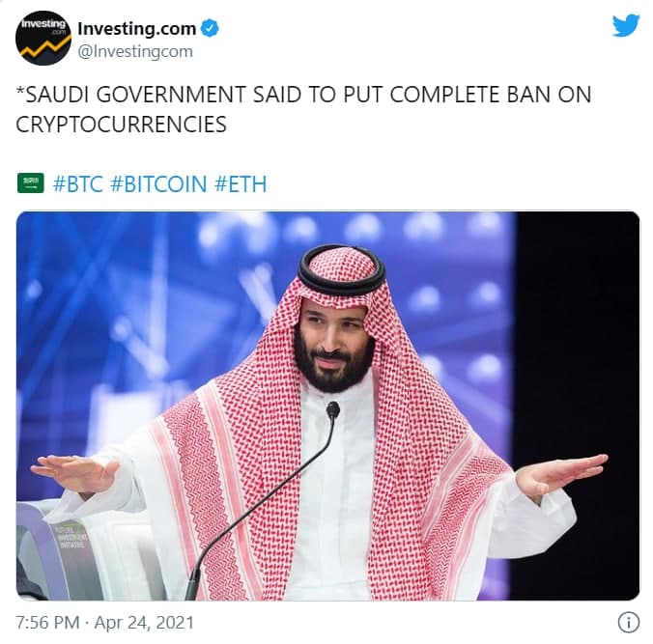Click the yellow chart line in avatar

coord(43,47)
